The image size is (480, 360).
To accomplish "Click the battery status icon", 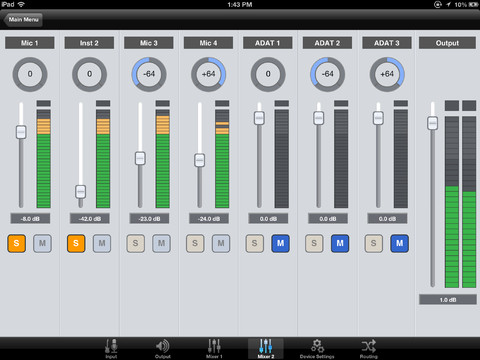I will click(x=473, y=4).
